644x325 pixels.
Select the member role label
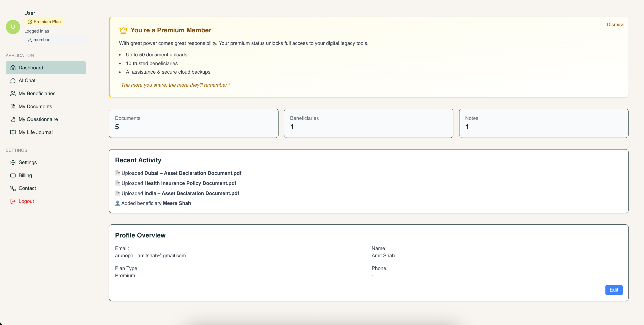[x=41, y=40]
